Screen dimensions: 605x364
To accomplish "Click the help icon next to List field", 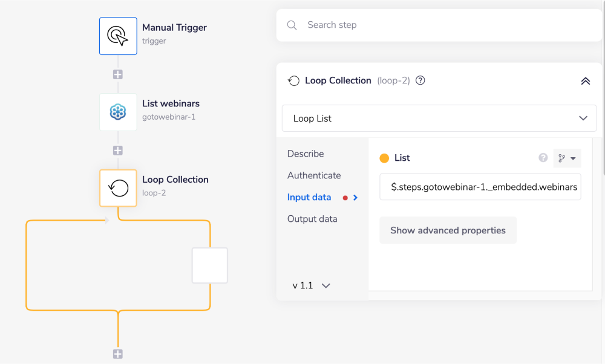I will point(543,158).
